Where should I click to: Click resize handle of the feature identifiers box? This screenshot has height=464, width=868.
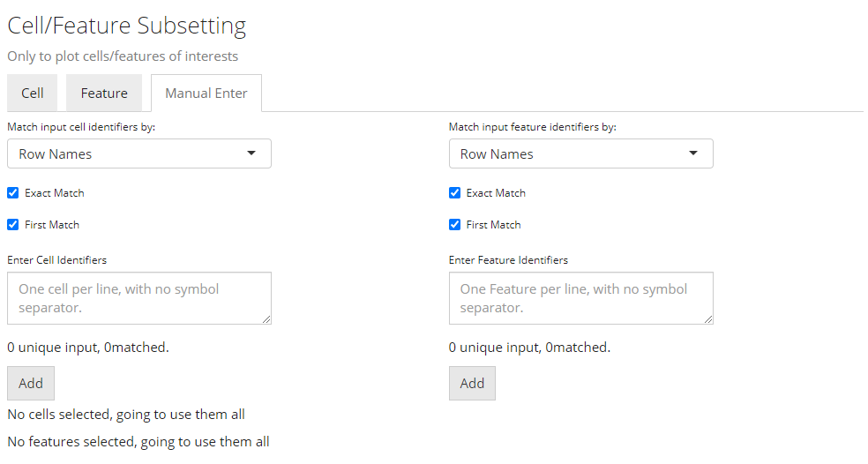tap(707, 318)
